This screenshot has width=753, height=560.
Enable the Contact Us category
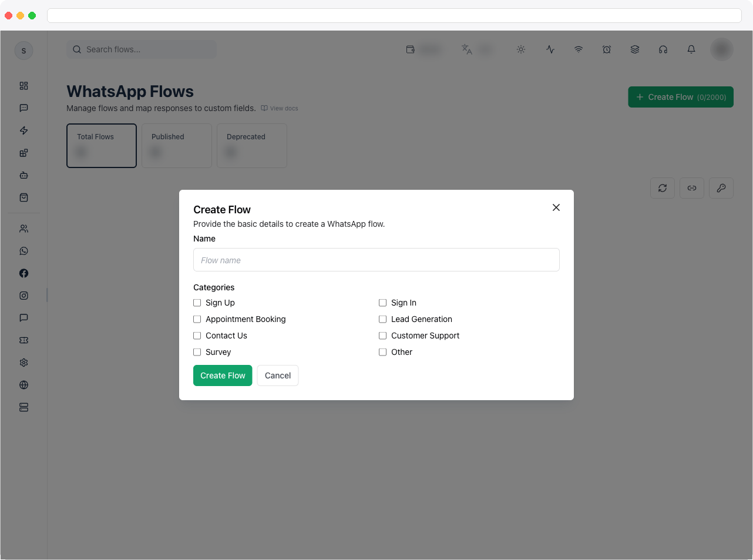[x=197, y=336]
